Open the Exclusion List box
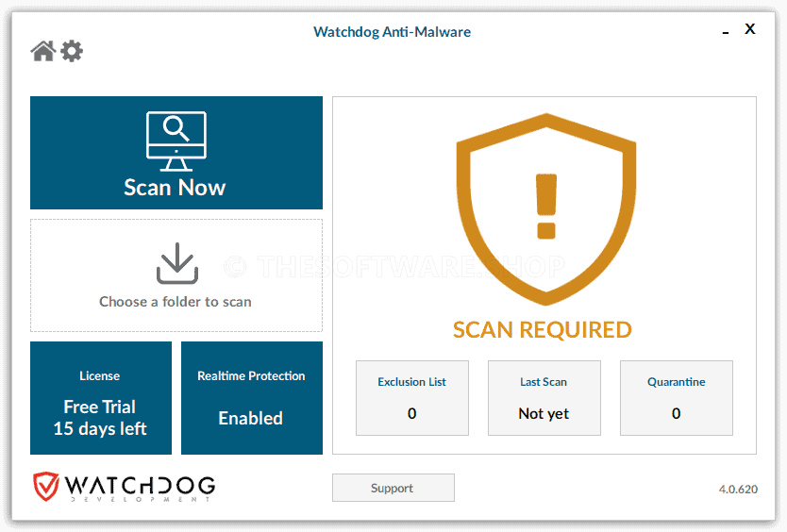This screenshot has height=532, width=787. (x=412, y=398)
